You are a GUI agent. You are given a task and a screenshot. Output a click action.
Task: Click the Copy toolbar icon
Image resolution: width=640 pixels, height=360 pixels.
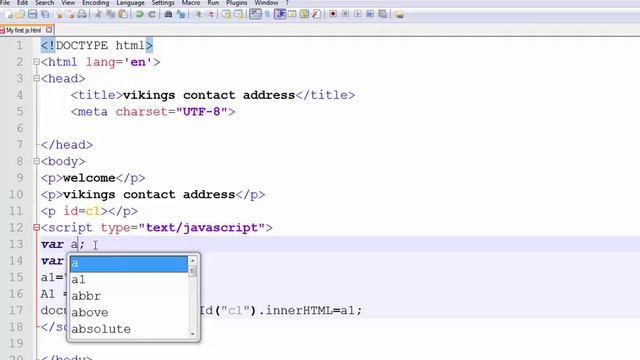point(110,15)
